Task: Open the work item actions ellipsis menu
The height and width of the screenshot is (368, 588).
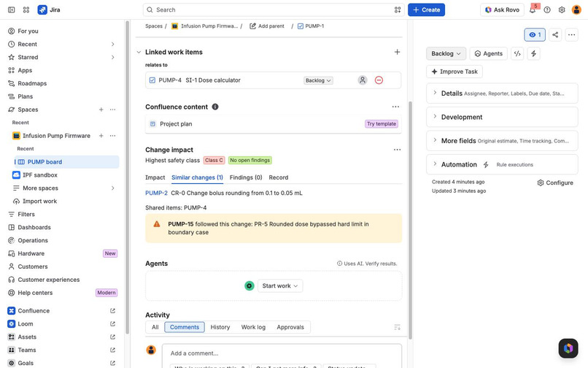Action: click(x=571, y=35)
